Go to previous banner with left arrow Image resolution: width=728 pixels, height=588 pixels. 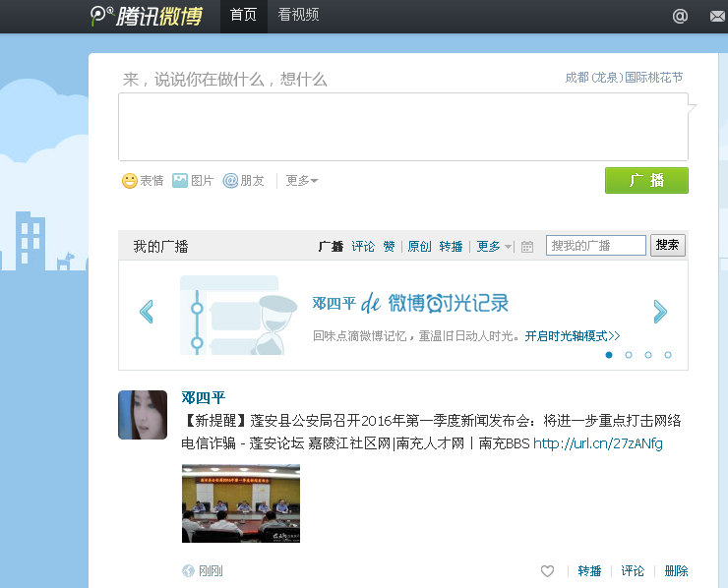pos(147,312)
